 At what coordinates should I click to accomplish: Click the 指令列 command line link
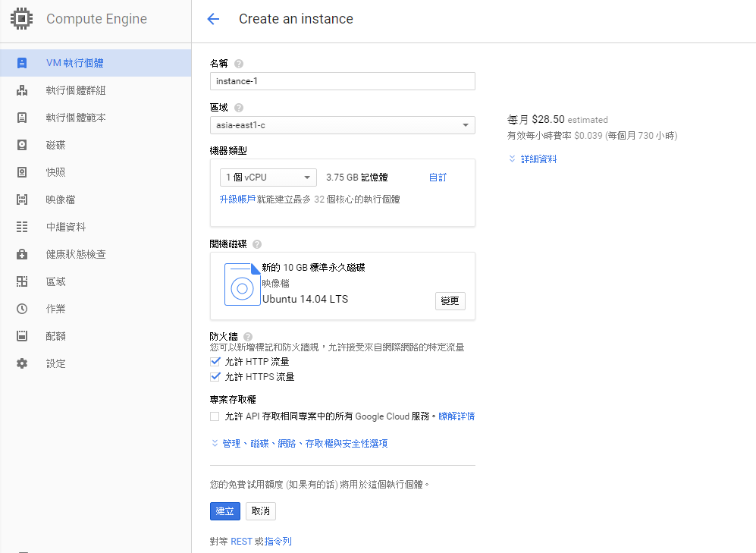tap(278, 542)
